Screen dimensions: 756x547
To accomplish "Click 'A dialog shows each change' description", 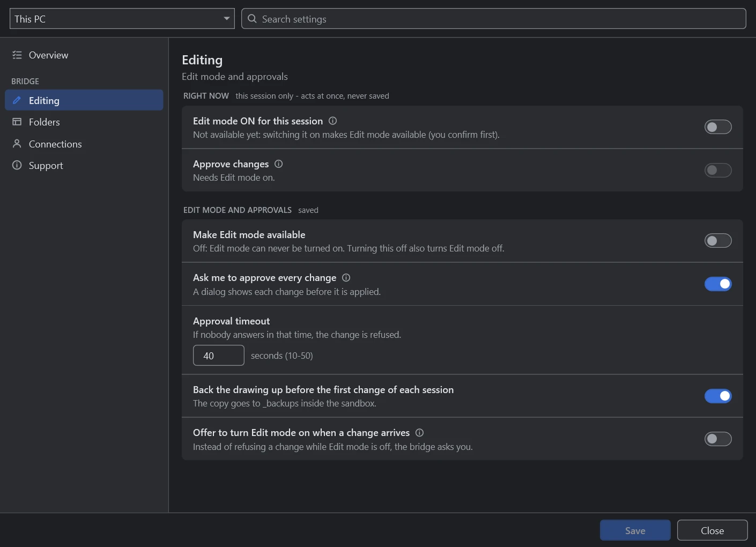I will 287,292.
